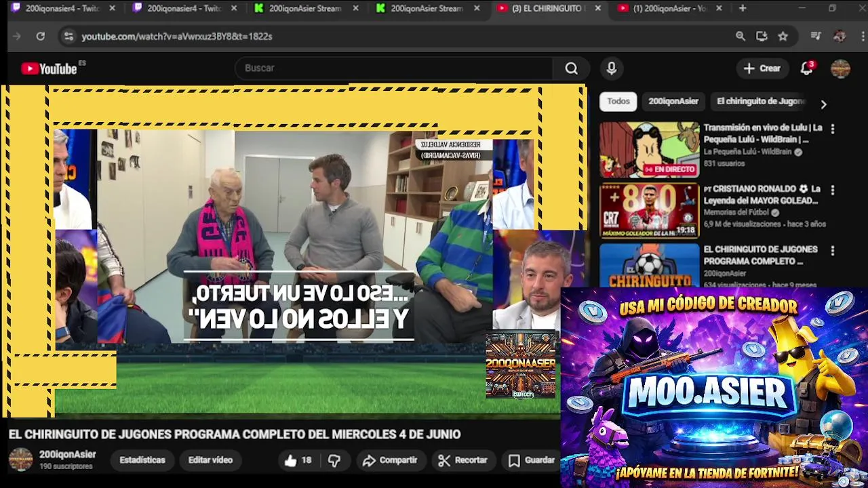The height and width of the screenshot is (488, 868).
Task: Open options for Lulu live stream video
Action: click(x=832, y=129)
